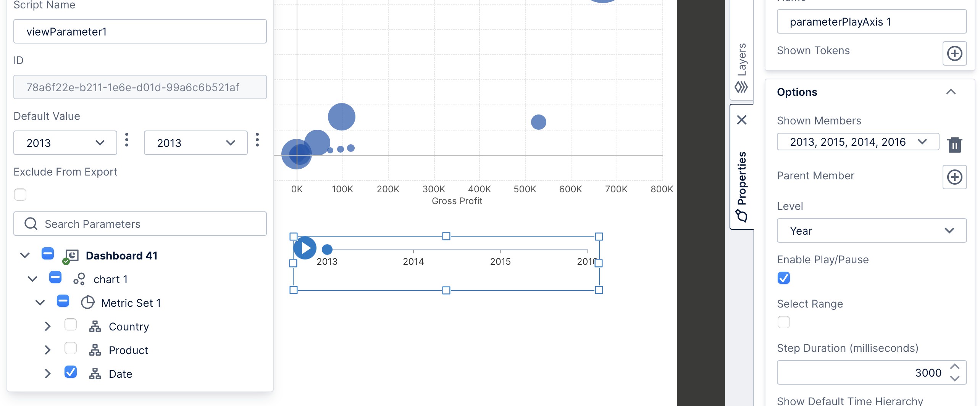Close the Properties panel with X icon
980x406 pixels.
[741, 120]
